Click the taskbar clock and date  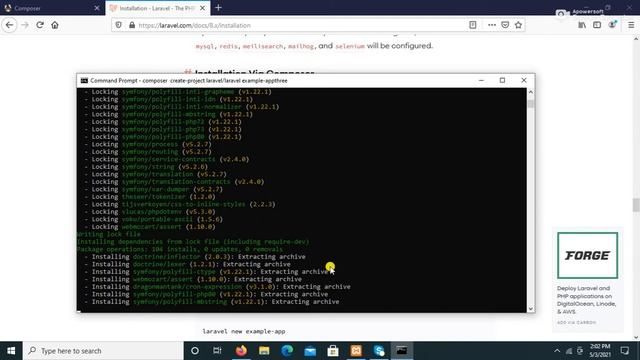pos(600,351)
